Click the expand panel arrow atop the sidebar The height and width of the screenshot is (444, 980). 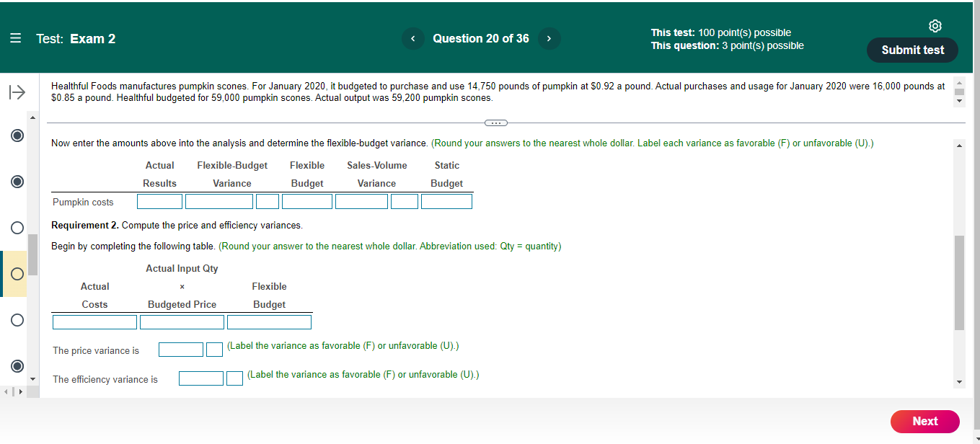(x=16, y=92)
